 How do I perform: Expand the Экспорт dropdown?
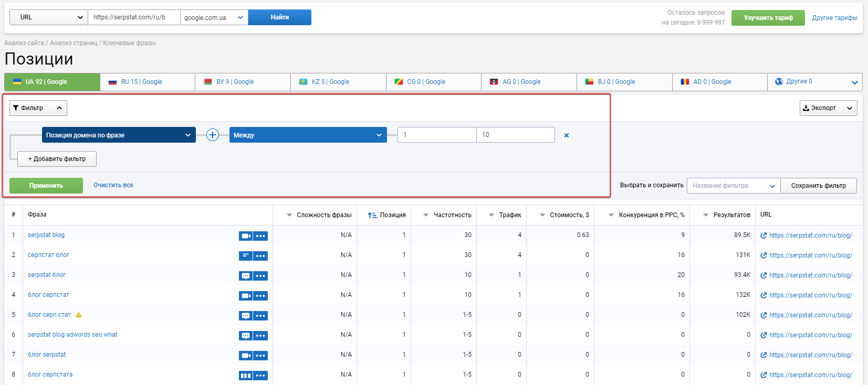[x=828, y=108]
